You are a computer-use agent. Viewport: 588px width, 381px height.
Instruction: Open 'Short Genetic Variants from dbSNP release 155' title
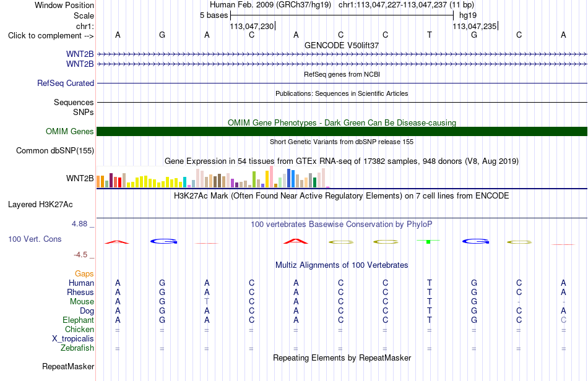[x=342, y=142]
